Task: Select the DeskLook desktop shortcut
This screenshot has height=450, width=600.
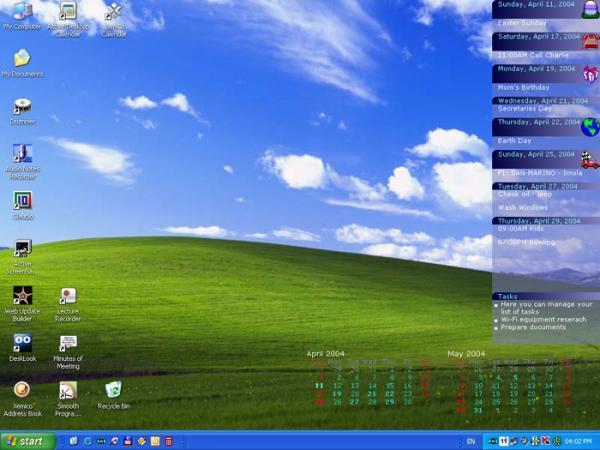Action: [23, 347]
